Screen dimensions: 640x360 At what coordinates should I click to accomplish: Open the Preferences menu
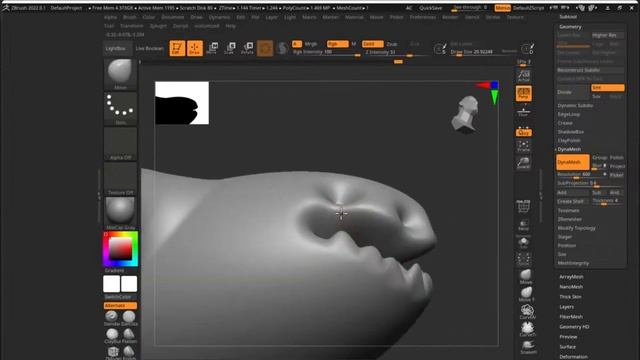[x=423, y=17]
